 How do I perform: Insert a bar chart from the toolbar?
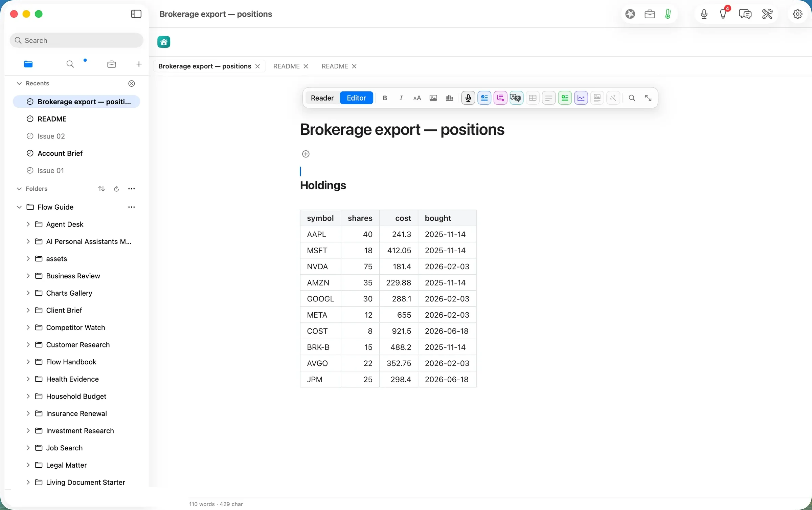click(449, 98)
